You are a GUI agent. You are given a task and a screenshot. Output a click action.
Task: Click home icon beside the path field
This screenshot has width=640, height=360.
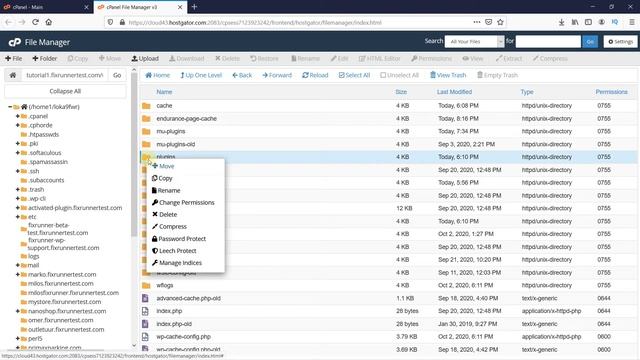(13, 75)
